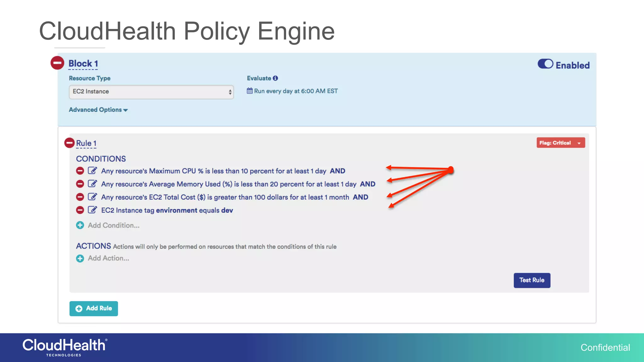The height and width of the screenshot is (362, 644).
Task: Open the Flag: Critical dropdown
Action: pyautogui.click(x=561, y=143)
